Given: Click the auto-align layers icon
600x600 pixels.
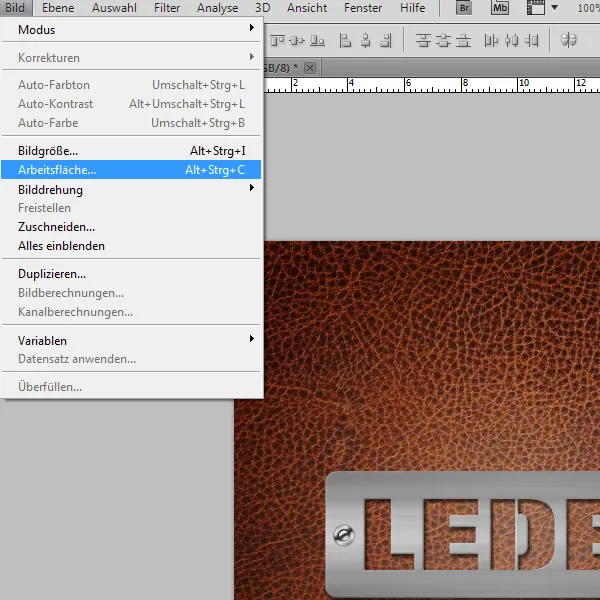Looking at the screenshot, I should tap(569, 41).
